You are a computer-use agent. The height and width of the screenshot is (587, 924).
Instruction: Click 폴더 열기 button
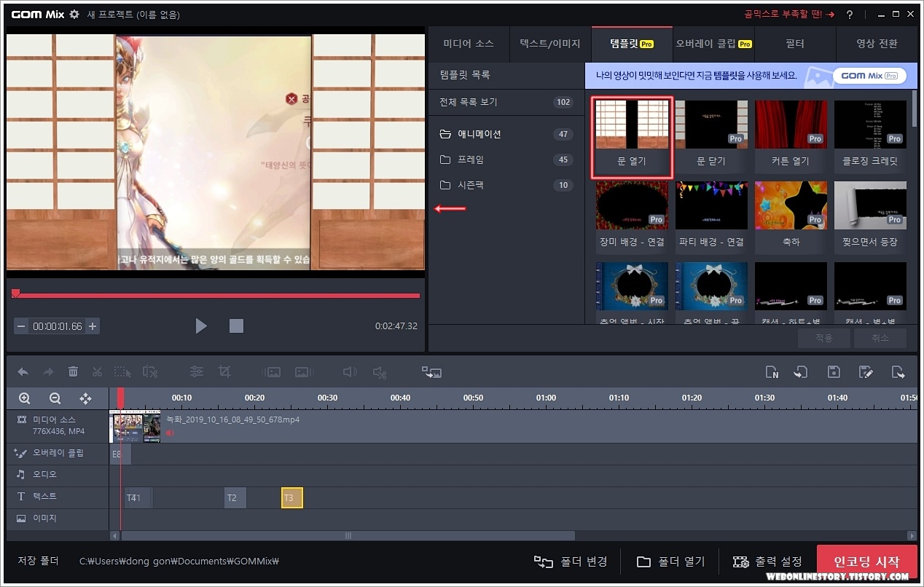coord(671,562)
